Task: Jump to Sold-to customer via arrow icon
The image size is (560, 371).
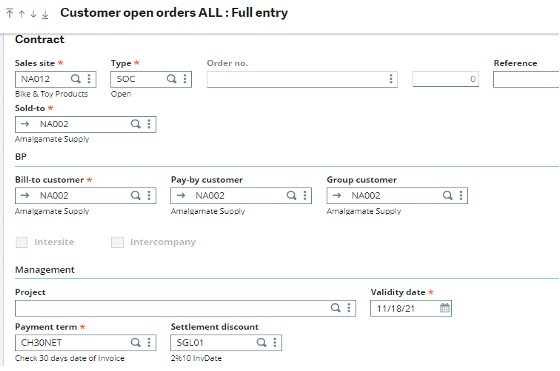Action: pos(25,124)
